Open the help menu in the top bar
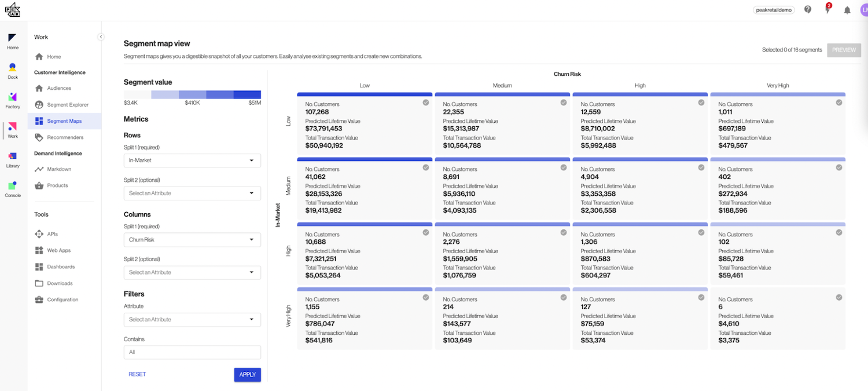This screenshot has height=391, width=868. (x=808, y=9)
